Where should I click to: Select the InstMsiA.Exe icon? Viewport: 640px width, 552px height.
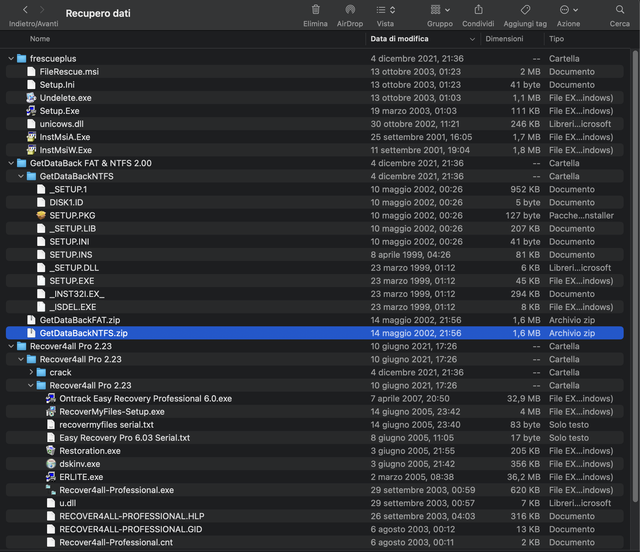pyautogui.click(x=31, y=137)
